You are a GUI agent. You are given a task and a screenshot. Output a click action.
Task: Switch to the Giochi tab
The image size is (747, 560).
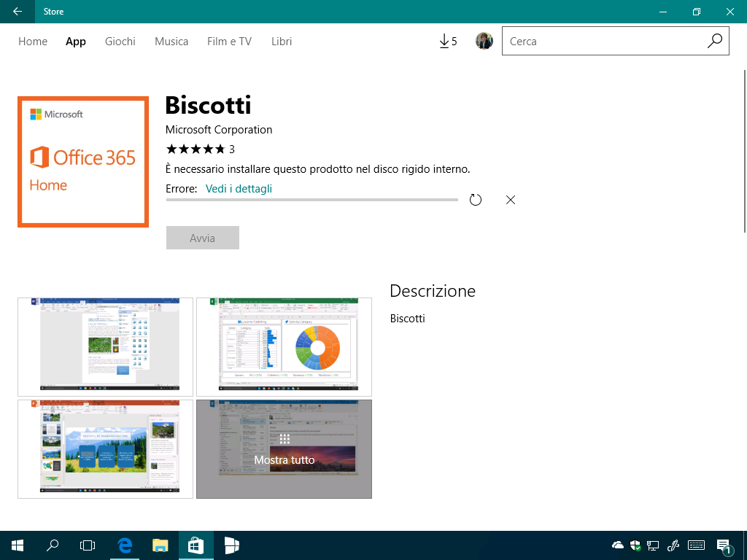click(120, 42)
